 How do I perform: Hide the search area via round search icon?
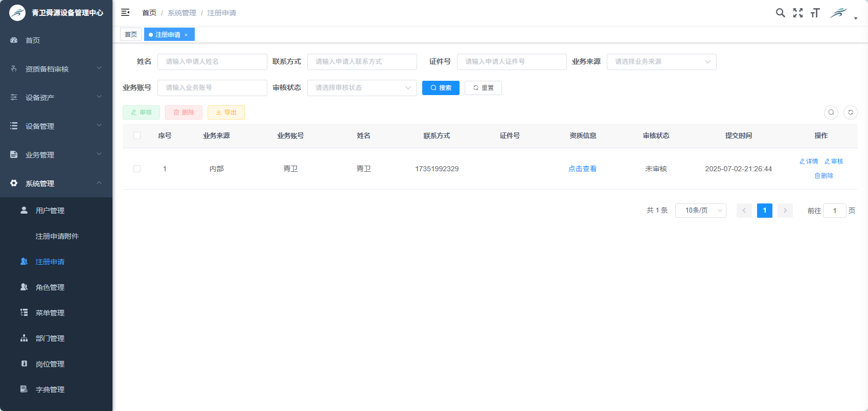tap(831, 112)
